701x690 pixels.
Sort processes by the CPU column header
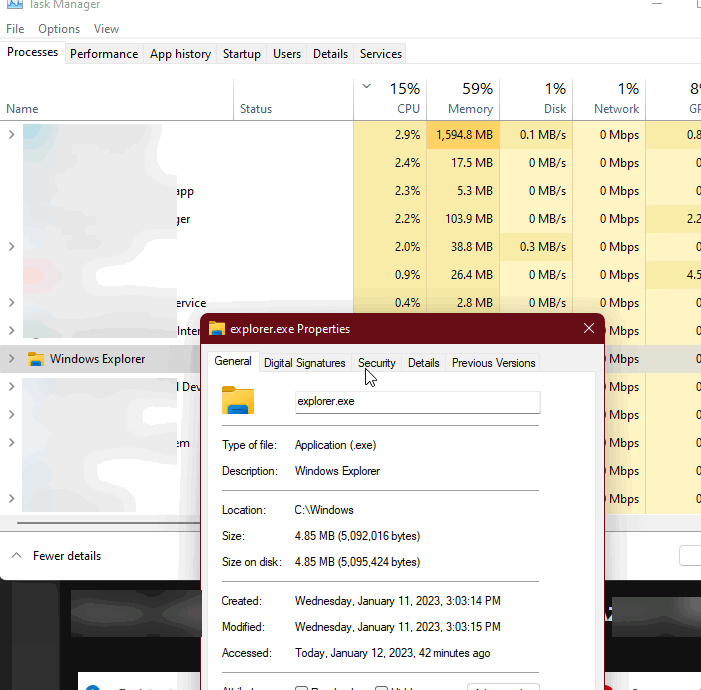tap(390, 99)
